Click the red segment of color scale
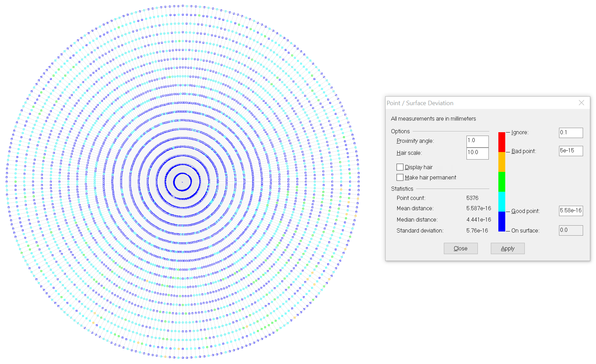The width and height of the screenshot is (596, 364). tap(502, 142)
